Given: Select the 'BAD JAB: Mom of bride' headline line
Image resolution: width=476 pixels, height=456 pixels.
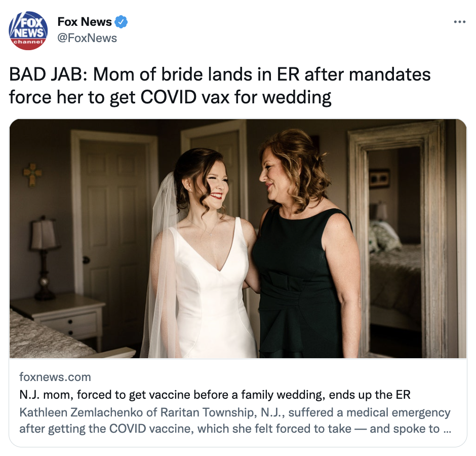Looking at the screenshot, I should point(220,74).
